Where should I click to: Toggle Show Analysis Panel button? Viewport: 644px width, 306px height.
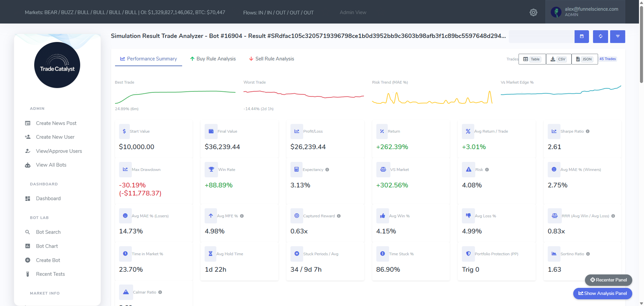coord(602,293)
